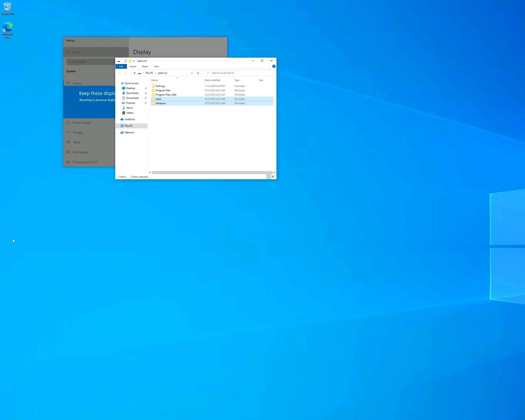Click the Refresh button in address bar
The width and height of the screenshot is (525, 420).
click(198, 73)
